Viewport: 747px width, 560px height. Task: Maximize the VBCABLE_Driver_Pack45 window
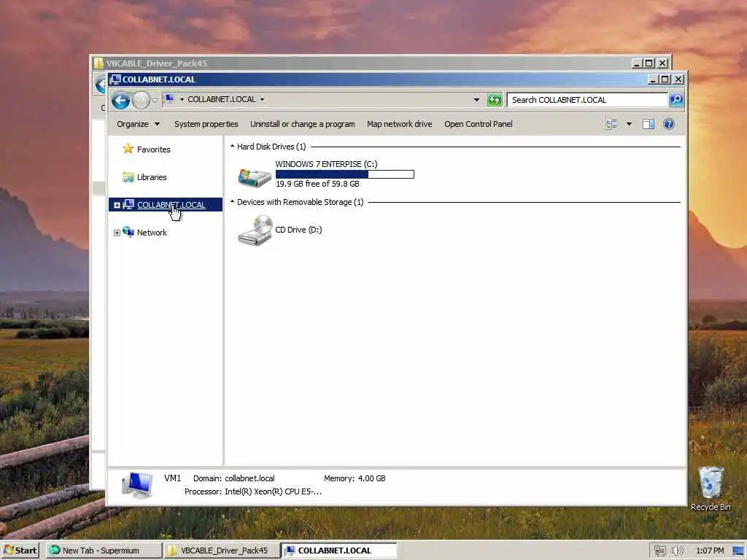coord(649,63)
